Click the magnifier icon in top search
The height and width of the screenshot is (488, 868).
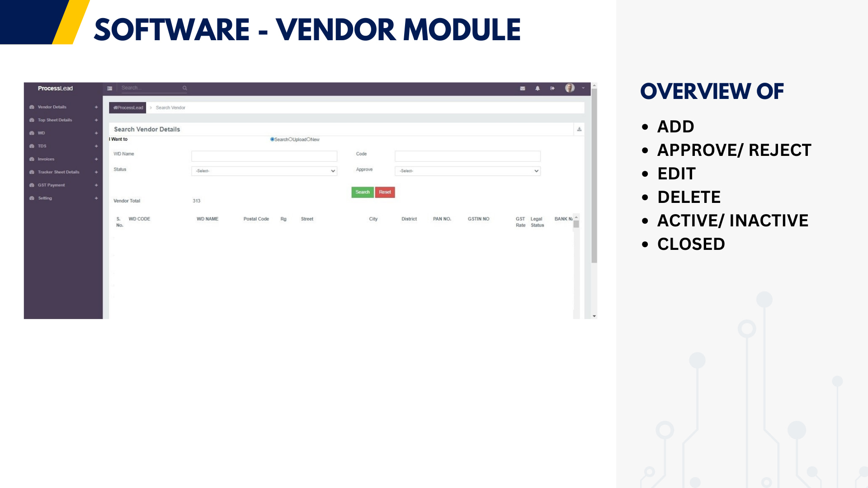184,88
